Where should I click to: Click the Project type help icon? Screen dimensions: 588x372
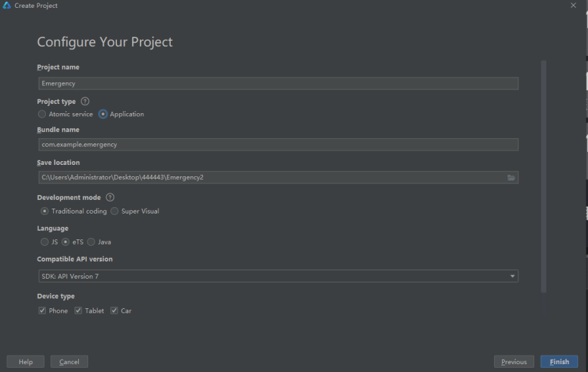pos(85,102)
